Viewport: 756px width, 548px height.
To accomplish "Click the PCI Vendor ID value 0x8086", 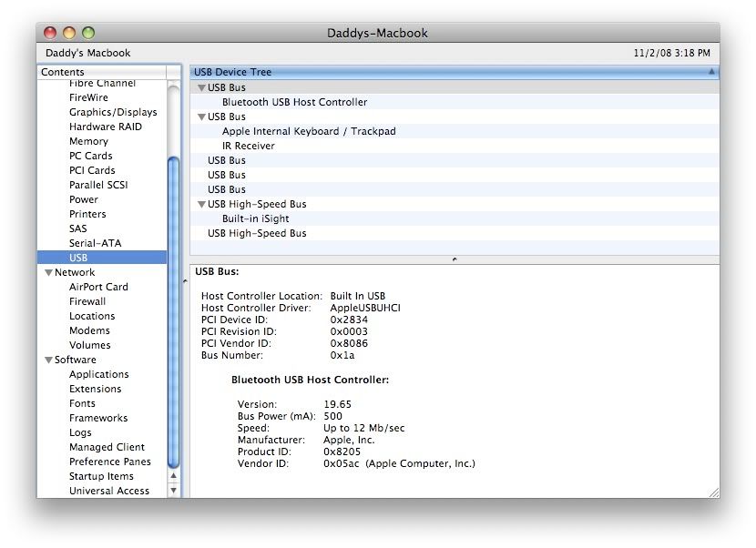I will pos(349,343).
